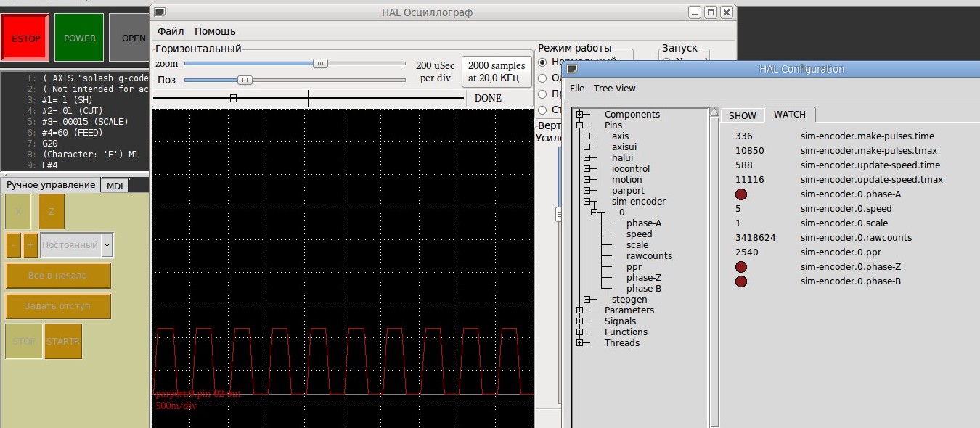Open the Помощь menu in oscilloscope
This screenshot has width=980, height=428.
coord(215,31)
